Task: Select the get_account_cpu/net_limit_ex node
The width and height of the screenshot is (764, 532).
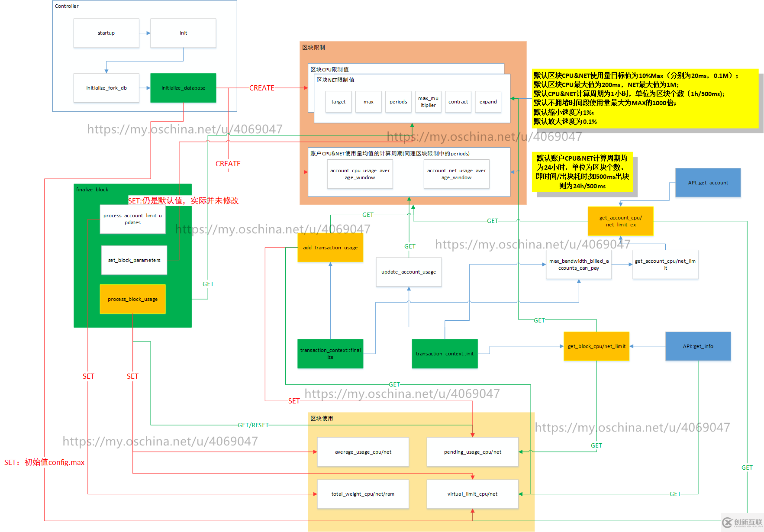Action: tap(621, 221)
